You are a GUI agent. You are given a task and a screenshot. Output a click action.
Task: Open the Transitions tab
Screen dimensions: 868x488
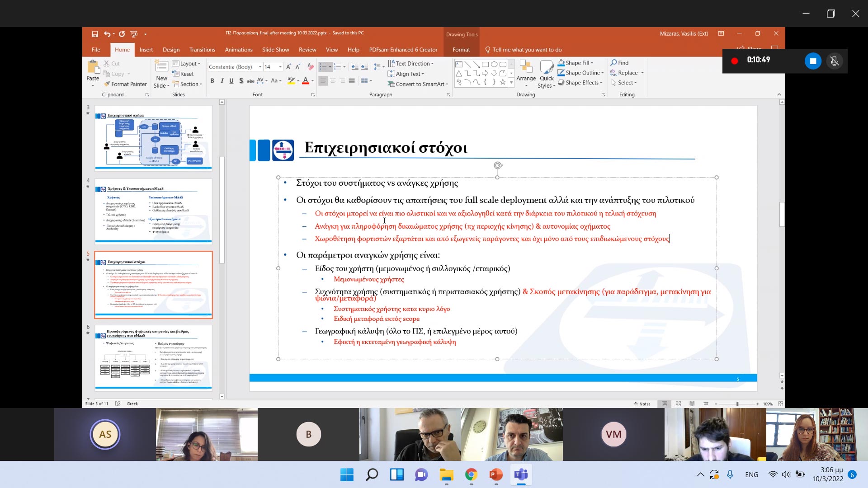pos(202,50)
